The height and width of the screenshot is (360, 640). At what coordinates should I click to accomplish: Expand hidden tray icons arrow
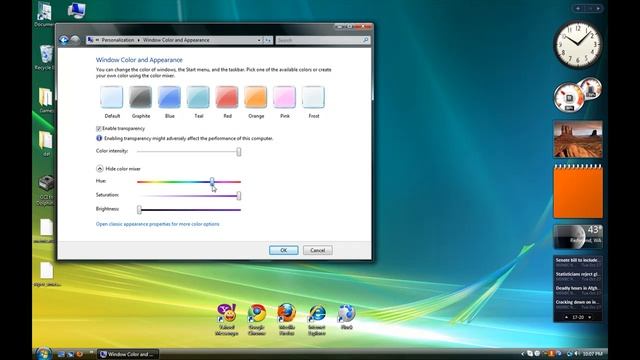(x=522, y=354)
